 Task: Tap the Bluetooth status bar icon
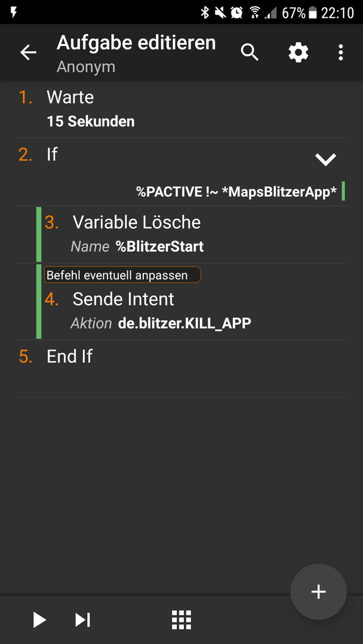(x=204, y=13)
